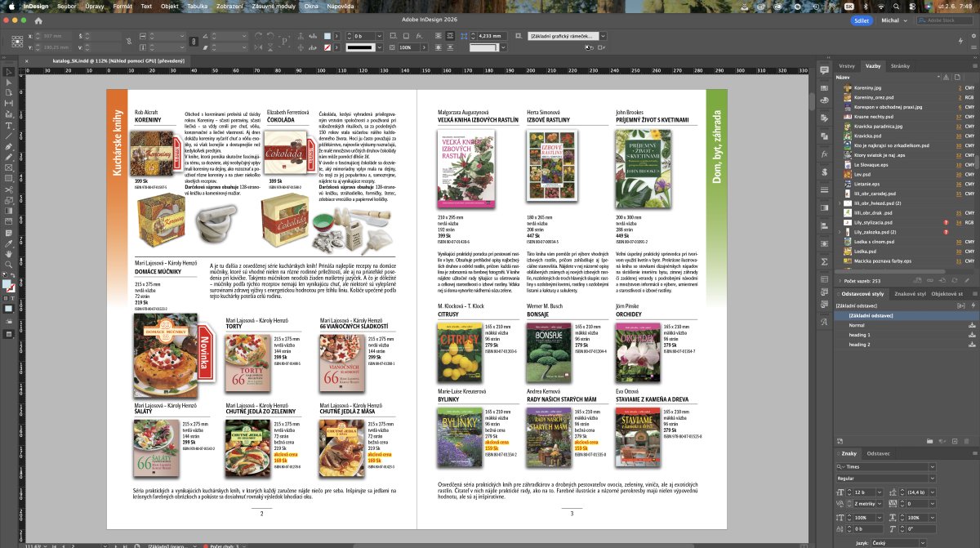The image size is (980, 548).
Task: Enable no text wrap option
Action: 439,35
